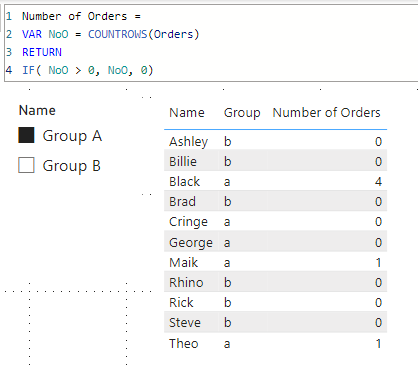Click the group value b in Ashley's row
Viewport: 418px width, 372px height.
tap(227, 141)
